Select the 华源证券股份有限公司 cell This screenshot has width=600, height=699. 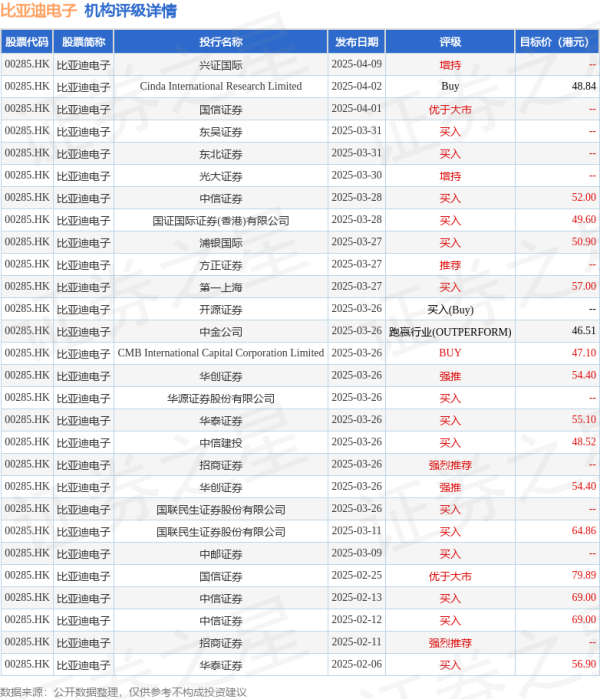tap(221, 398)
